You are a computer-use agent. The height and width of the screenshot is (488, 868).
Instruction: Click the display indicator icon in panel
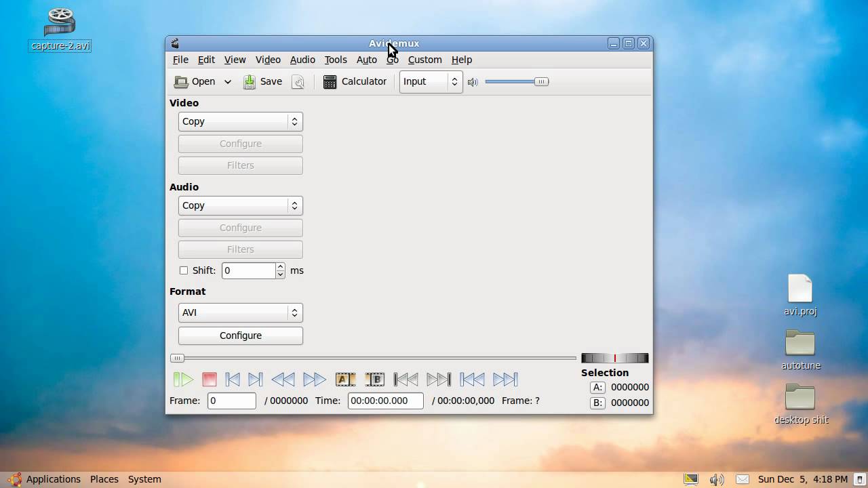[691, 479]
